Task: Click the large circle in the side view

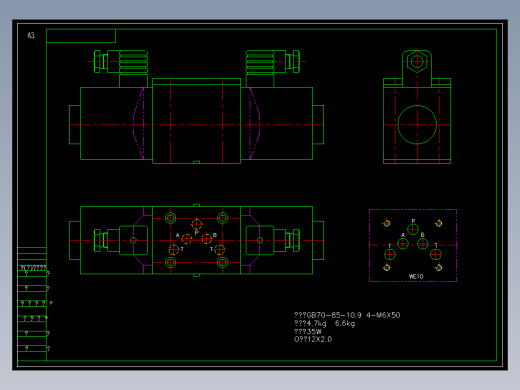Action: pyautogui.click(x=417, y=125)
